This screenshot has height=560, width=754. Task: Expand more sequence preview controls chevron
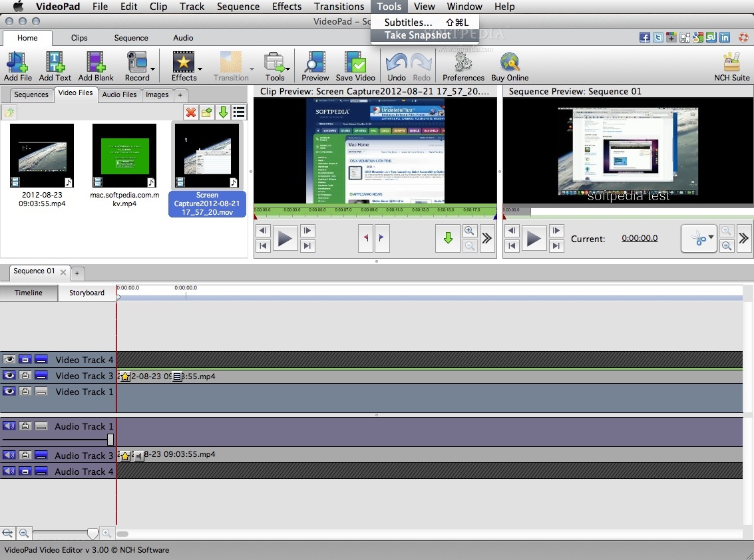pos(743,238)
